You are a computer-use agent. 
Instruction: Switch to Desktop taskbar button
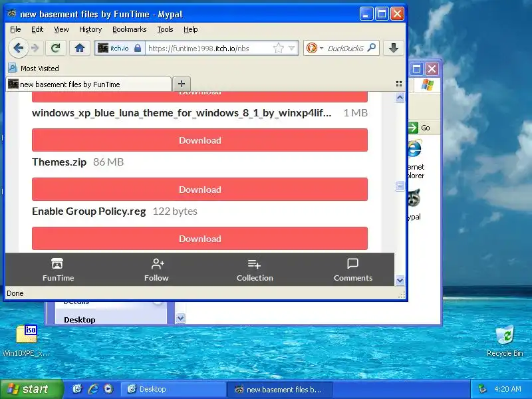coord(174,389)
